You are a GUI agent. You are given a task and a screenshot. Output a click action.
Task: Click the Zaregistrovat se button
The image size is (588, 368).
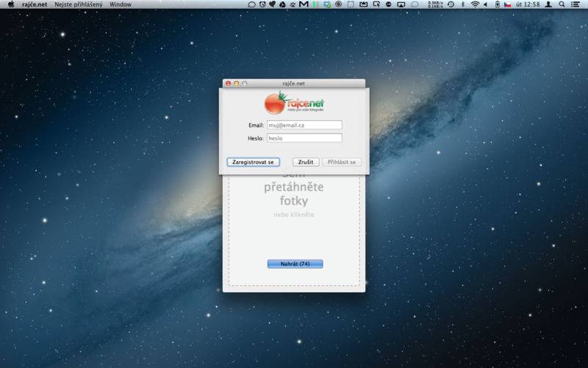point(253,162)
